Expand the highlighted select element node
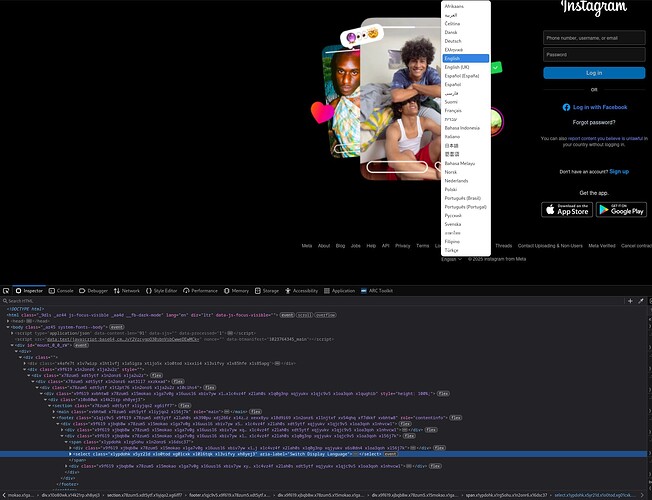The image size is (652, 500). click(70, 454)
